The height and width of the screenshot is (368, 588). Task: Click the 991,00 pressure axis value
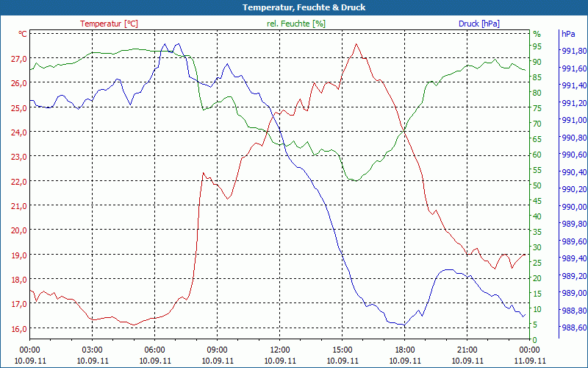point(575,120)
